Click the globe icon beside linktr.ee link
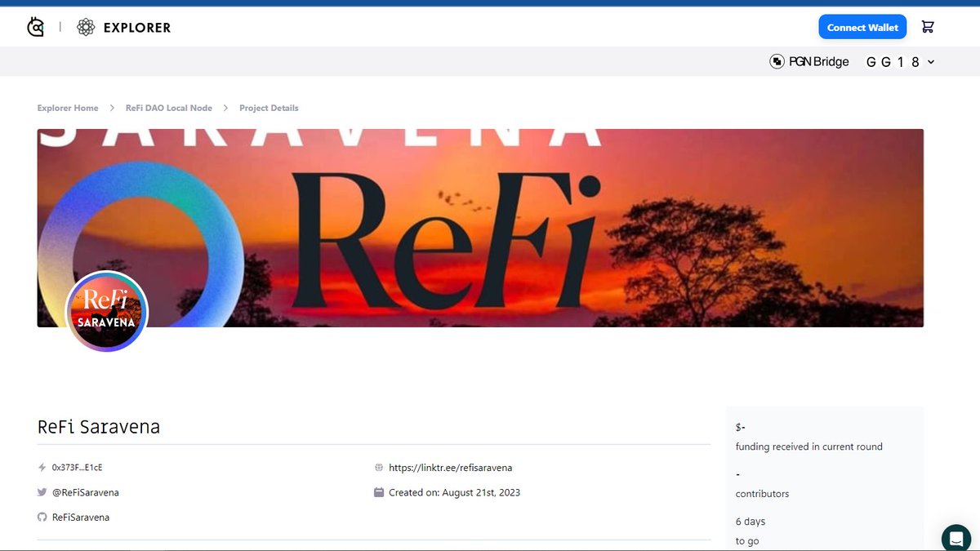The width and height of the screenshot is (980, 551). click(379, 468)
